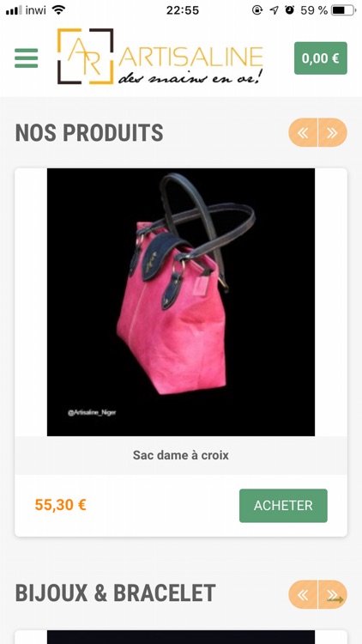Tap the NOS PRODUITS section heading
The width and height of the screenshot is (362, 644).
click(x=89, y=132)
